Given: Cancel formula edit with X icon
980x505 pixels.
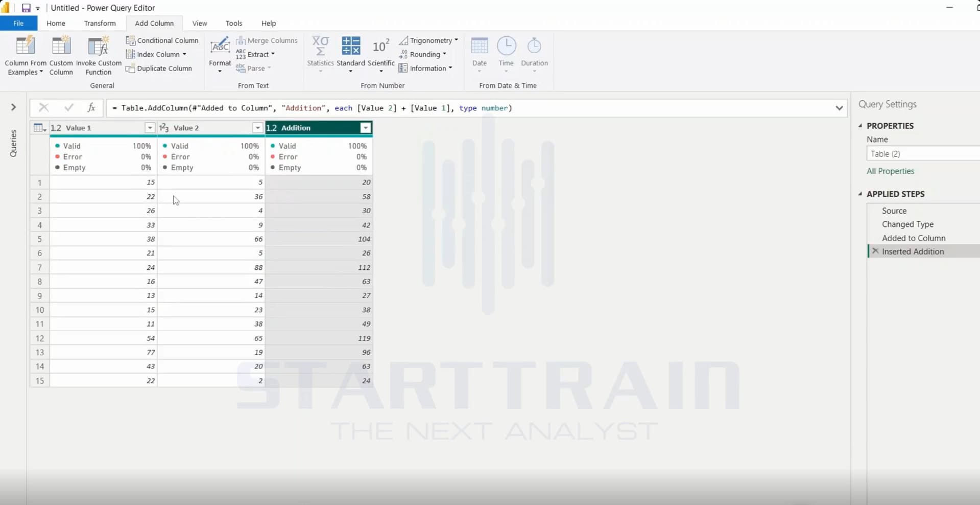Looking at the screenshot, I should [x=43, y=108].
